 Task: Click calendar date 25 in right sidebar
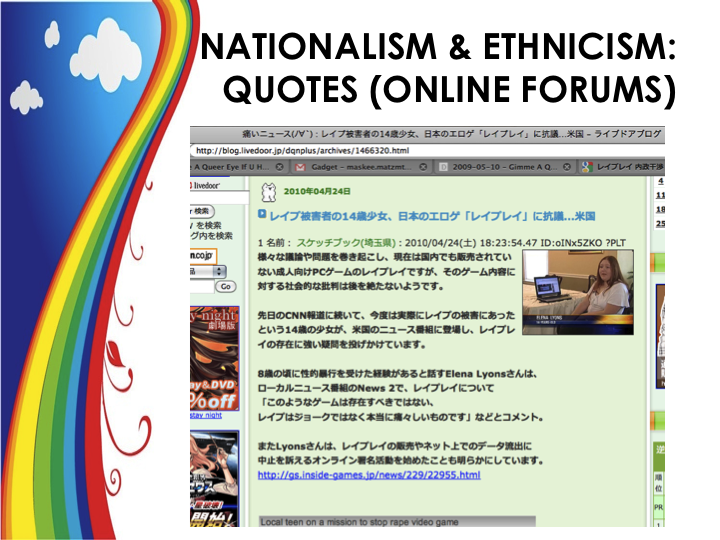(660, 224)
